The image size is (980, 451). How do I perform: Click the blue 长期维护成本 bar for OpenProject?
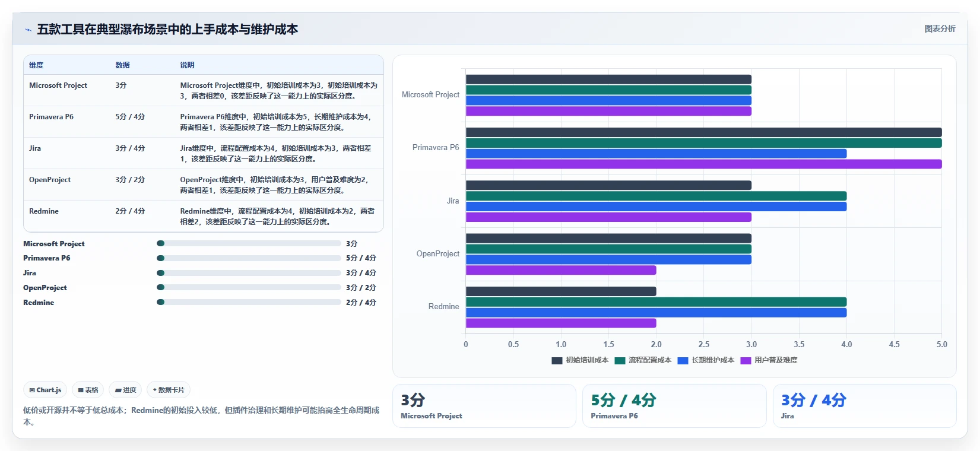coord(608,259)
